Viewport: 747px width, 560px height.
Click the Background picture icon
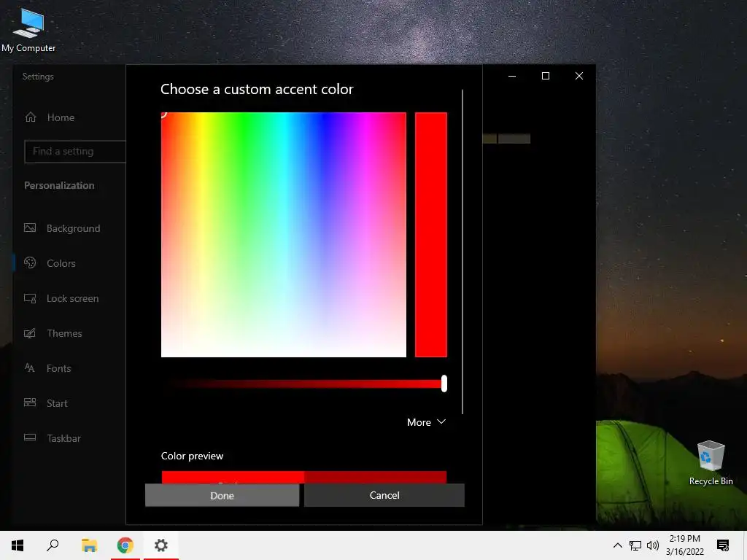click(x=30, y=228)
